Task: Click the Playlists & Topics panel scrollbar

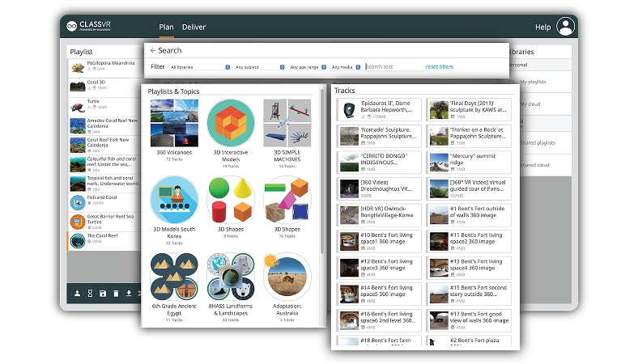Action: pyautogui.click(x=322, y=172)
